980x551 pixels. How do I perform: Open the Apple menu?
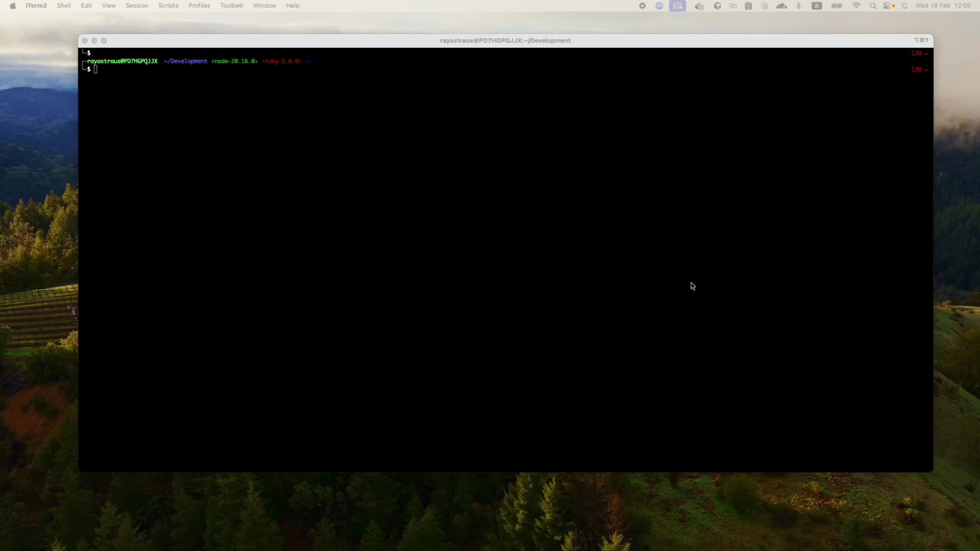(x=13, y=6)
